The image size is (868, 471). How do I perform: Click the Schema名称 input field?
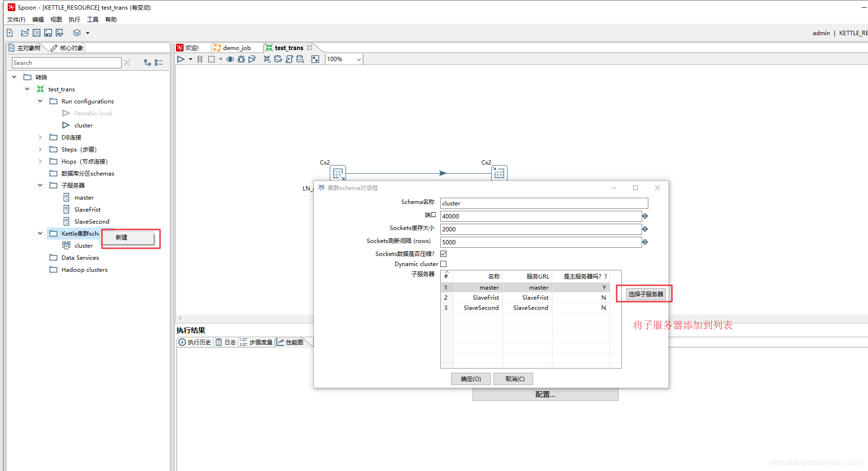(544, 203)
